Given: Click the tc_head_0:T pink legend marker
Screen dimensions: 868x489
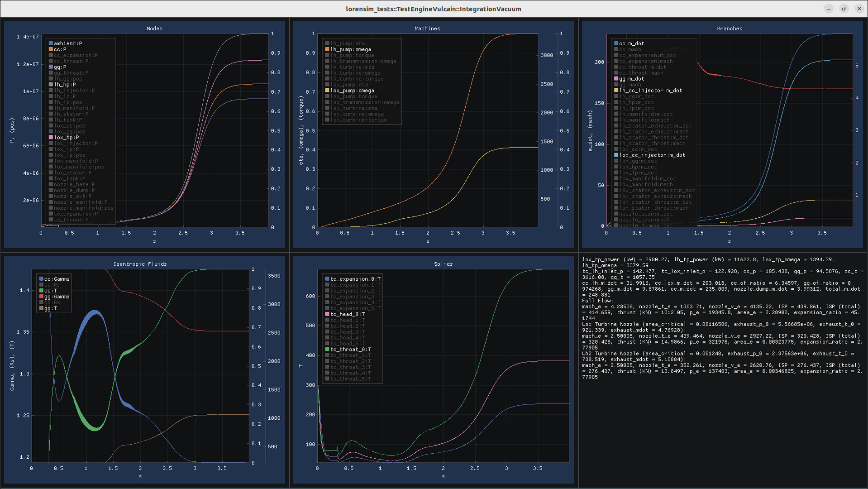Looking at the screenshot, I should [327, 314].
